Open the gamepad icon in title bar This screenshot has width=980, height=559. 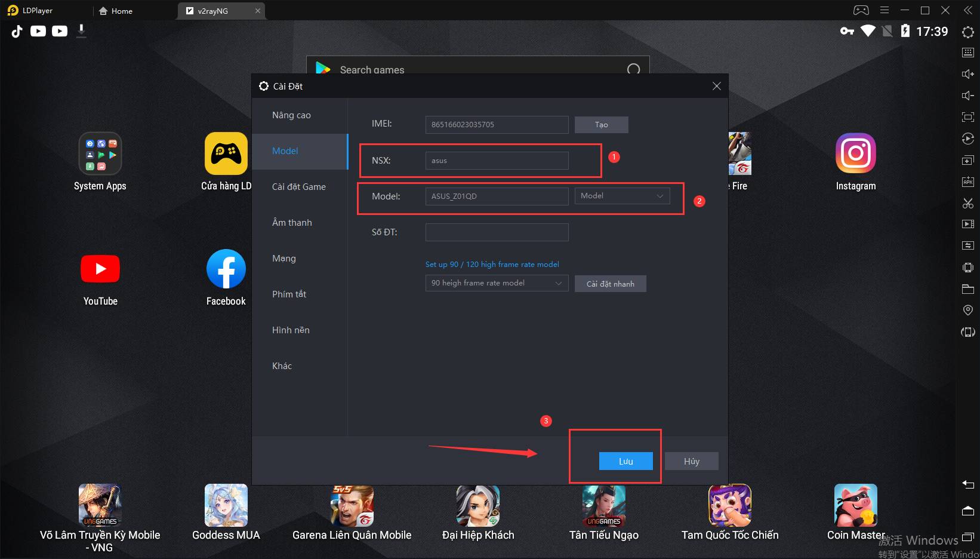[x=861, y=10]
